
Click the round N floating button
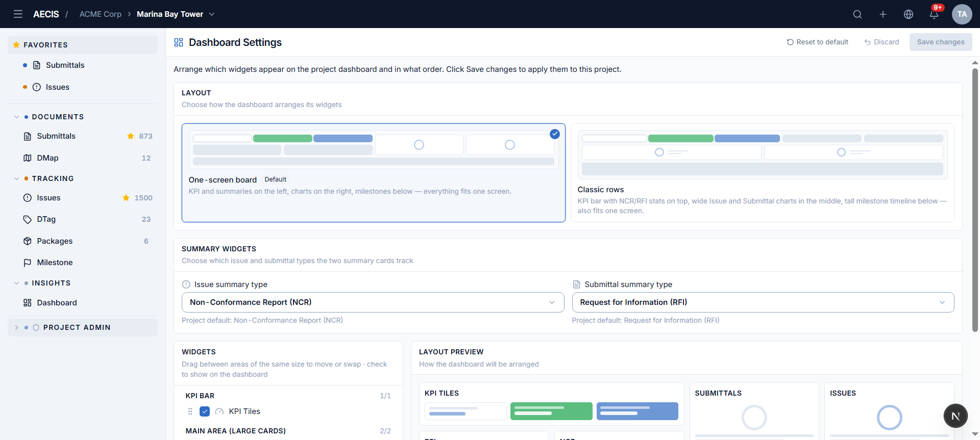pyautogui.click(x=955, y=416)
